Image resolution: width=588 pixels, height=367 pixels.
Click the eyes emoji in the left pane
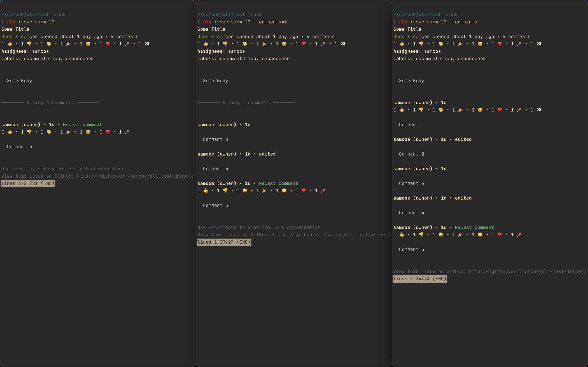[147, 44]
